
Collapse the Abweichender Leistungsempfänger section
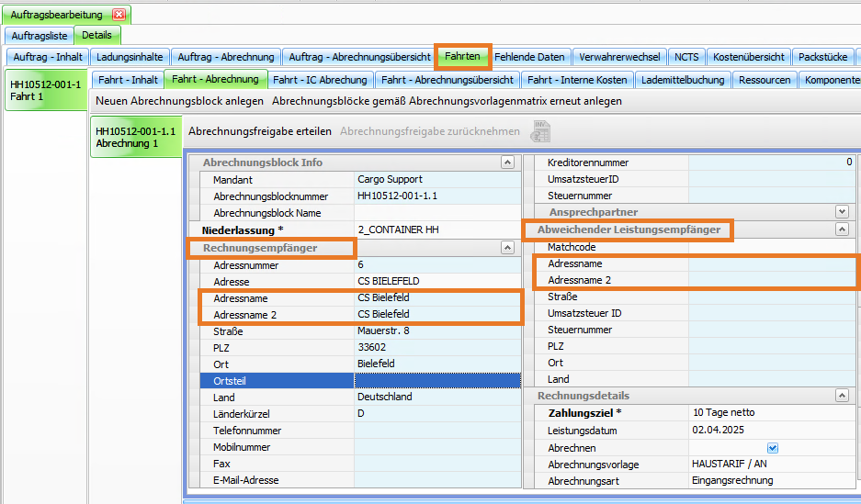pos(842,230)
